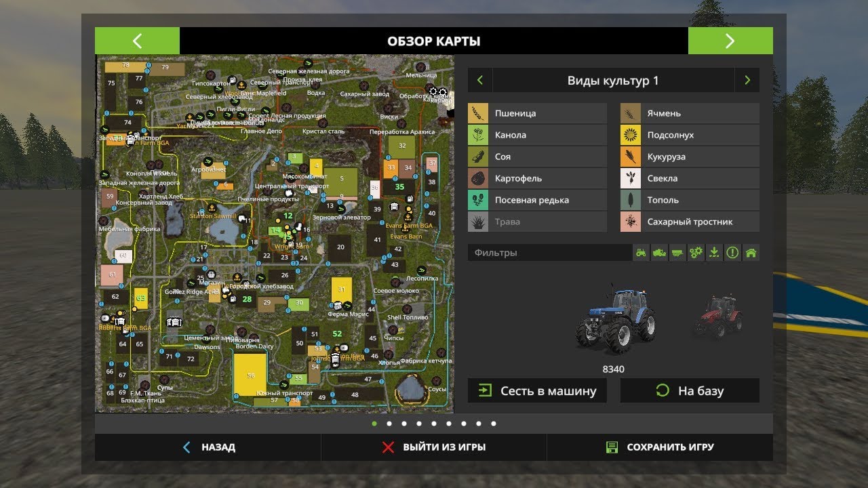The width and height of the screenshot is (868, 488).
Task: Toggle the Пшеница crop overlay
Action: pos(537,113)
